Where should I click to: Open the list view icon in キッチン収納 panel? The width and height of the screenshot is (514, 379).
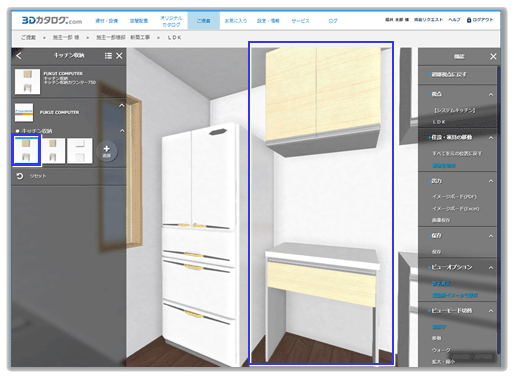point(108,56)
